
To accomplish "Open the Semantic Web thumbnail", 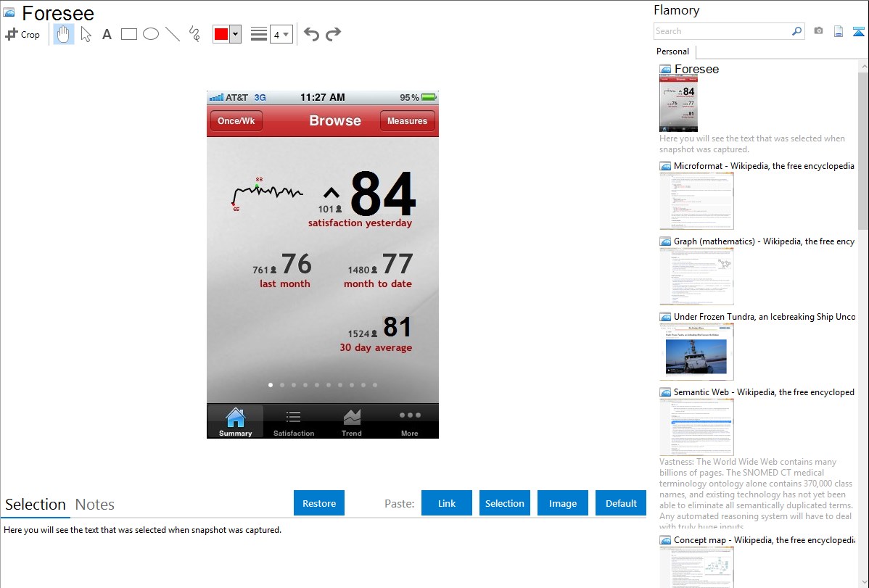I will tap(696, 427).
